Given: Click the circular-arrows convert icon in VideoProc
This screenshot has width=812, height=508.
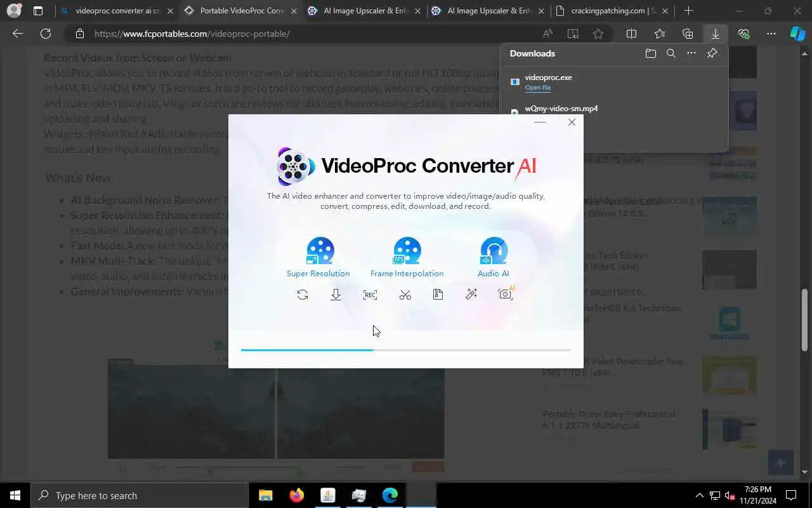Looking at the screenshot, I should 303,295.
